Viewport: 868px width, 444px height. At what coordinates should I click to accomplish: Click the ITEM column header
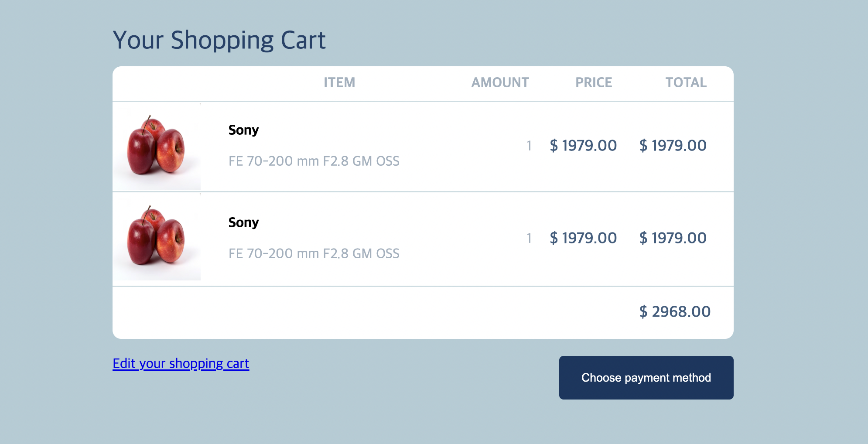tap(339, 82)
